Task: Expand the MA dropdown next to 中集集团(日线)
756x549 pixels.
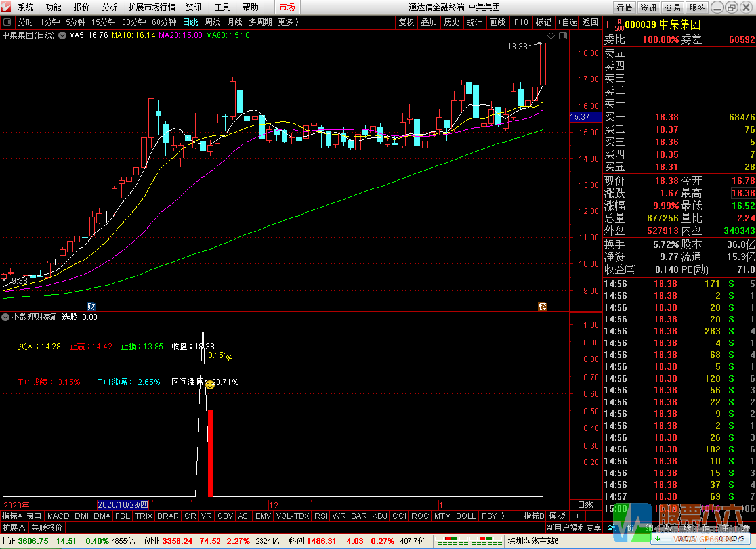Action: [62, 35]
